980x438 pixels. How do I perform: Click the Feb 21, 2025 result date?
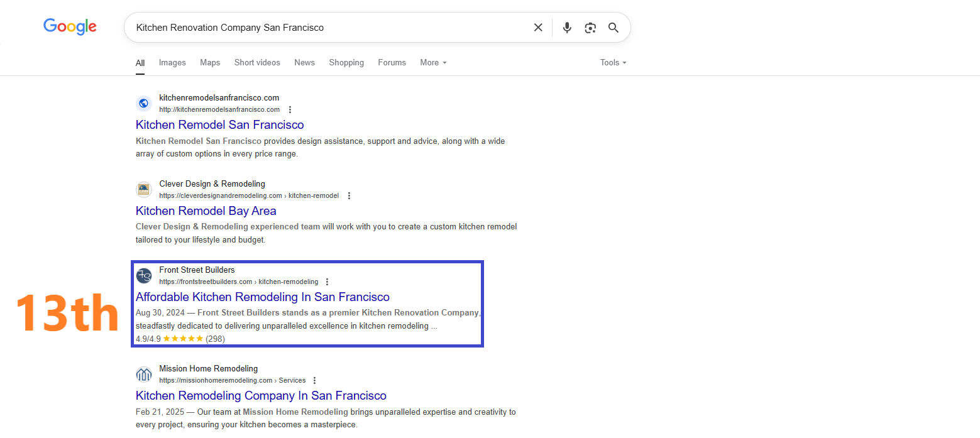(x=159, y=412)
